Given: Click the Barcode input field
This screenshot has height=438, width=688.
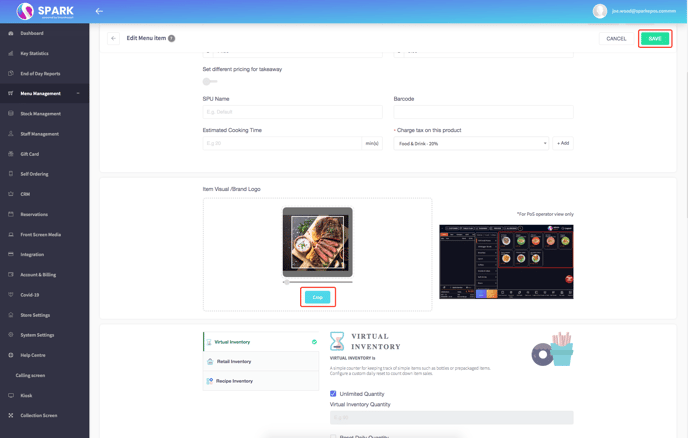Looking at the screenshot, I should tap(484, 112).
